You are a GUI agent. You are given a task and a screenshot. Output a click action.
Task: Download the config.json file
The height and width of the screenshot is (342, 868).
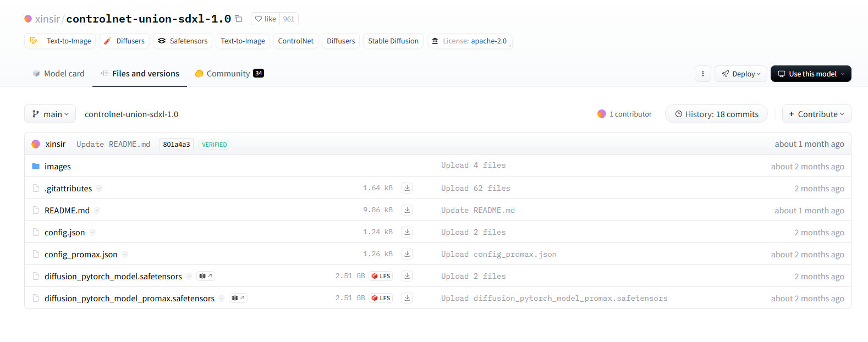click(407, 232)
